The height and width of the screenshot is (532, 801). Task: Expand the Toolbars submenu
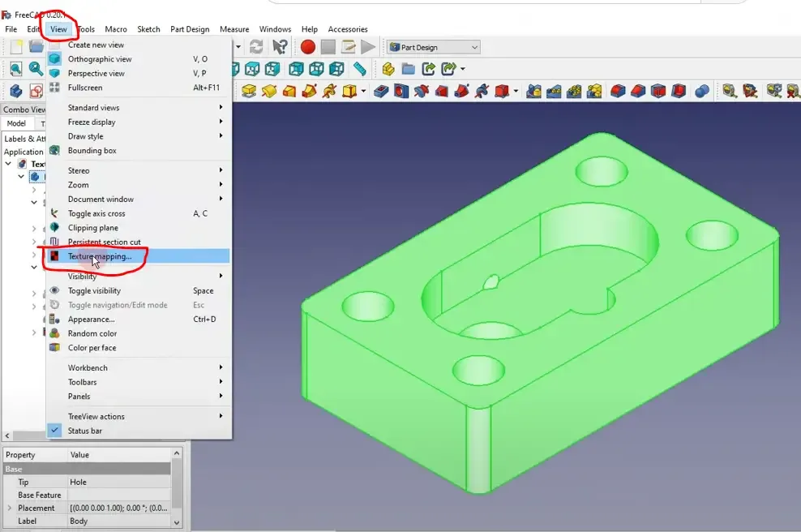pos(139,382)
